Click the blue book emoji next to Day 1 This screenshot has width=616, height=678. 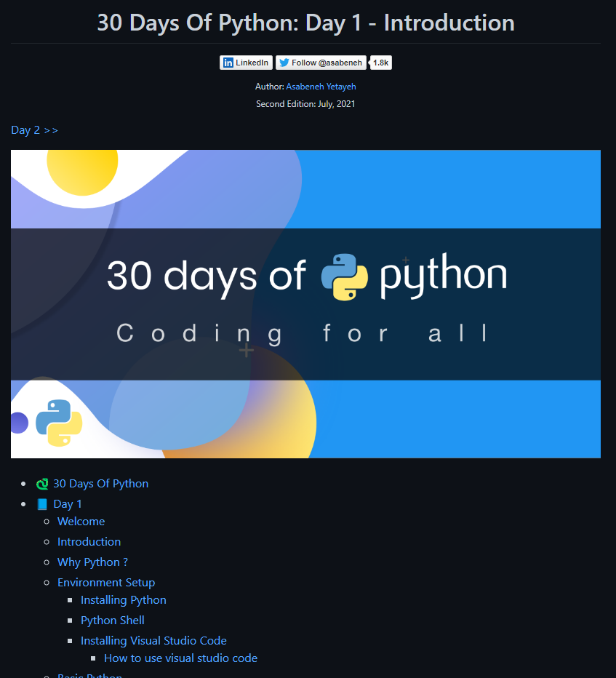(x=43, y=503)
